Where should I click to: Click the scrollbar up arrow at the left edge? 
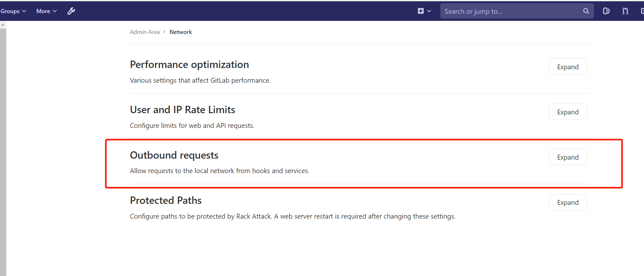[3, 25]
